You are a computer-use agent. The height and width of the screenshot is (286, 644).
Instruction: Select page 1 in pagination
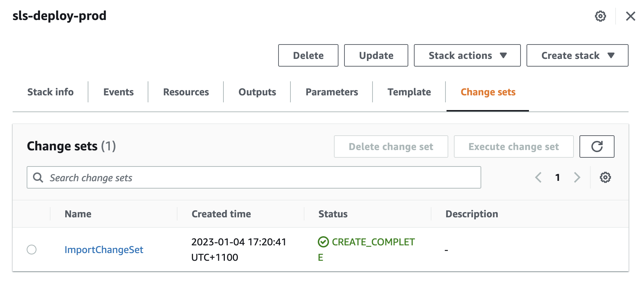(558, 177)
